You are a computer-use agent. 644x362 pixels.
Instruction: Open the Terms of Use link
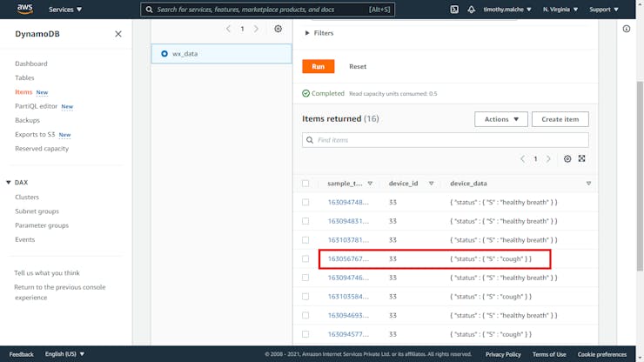pyautogui.click(x=549, y=354)
